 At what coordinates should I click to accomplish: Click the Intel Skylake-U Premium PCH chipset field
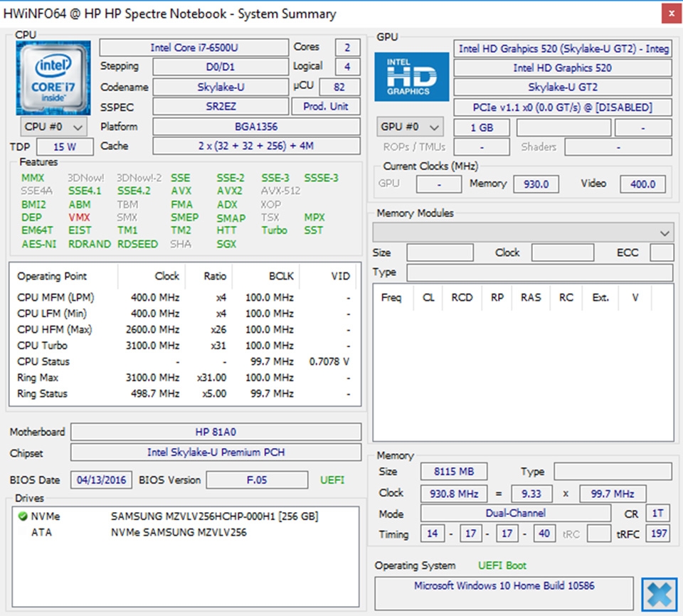pos(216,452)
